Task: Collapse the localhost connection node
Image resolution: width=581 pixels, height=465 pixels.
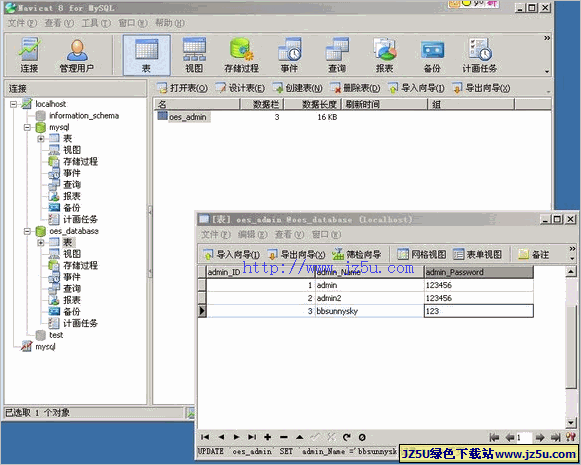Action: (x=13, y=104)
